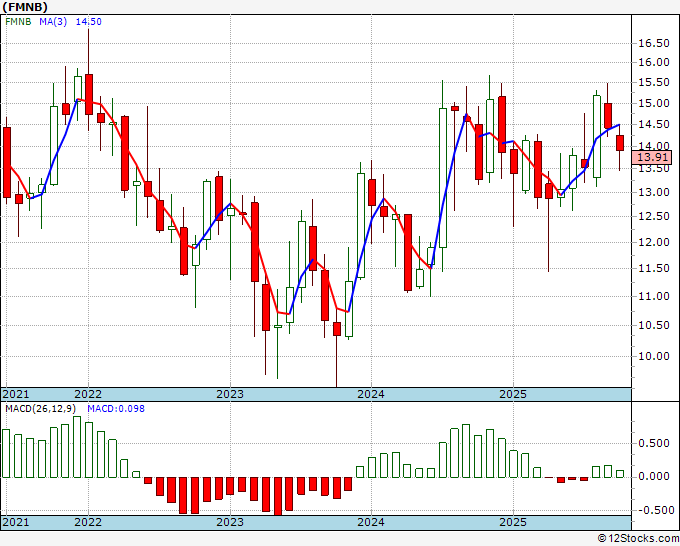Select the 10.50 price axis label

[x=654, y=325]
